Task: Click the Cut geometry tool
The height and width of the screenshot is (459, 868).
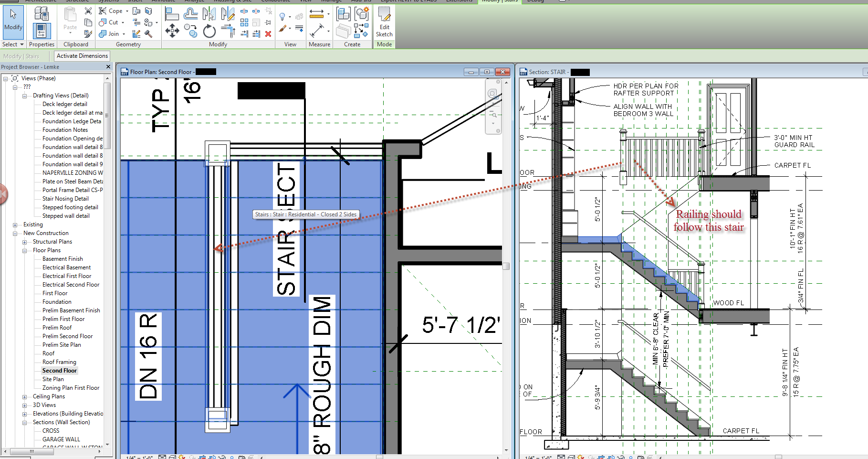Action: click(109, 22)
